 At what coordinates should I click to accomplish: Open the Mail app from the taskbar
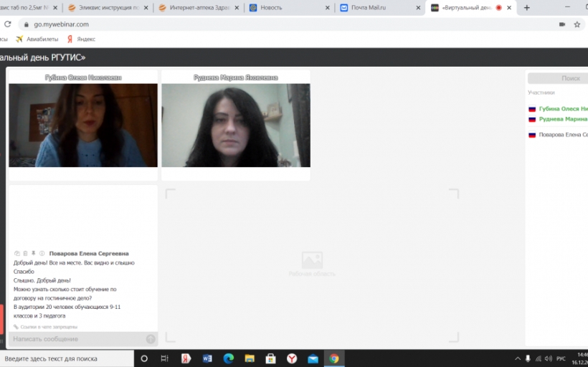pyautogui.click(x=313, y=358)
